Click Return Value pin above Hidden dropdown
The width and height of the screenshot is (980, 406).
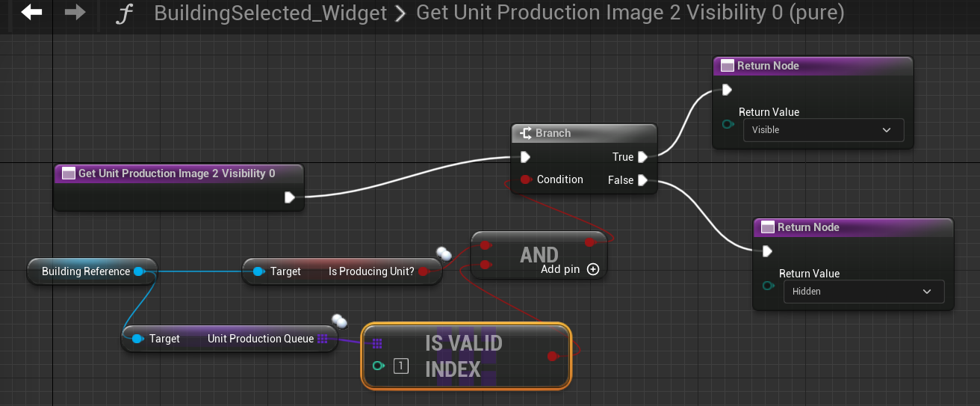[x=767, y=286]
